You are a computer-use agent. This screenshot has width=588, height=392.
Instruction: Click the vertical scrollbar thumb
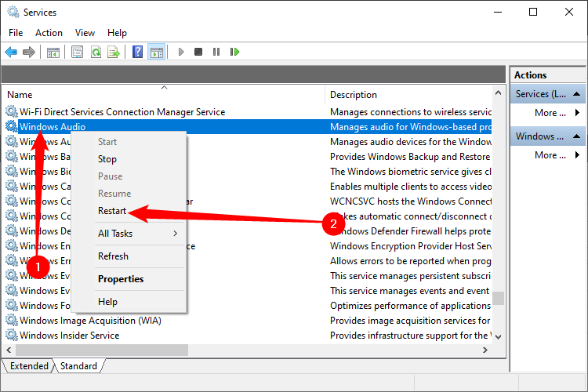click(498, 298)
